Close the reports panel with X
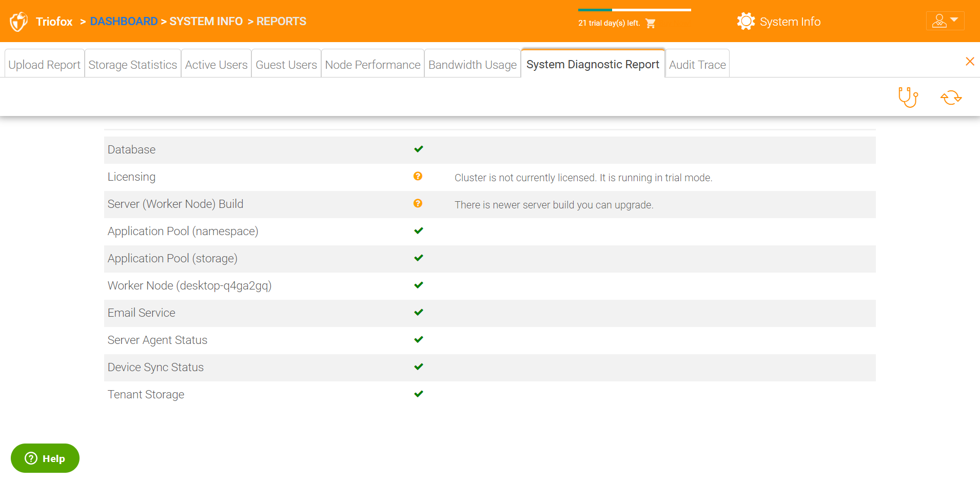Screen dimensions: 980x481 click(x=970, y=62)
